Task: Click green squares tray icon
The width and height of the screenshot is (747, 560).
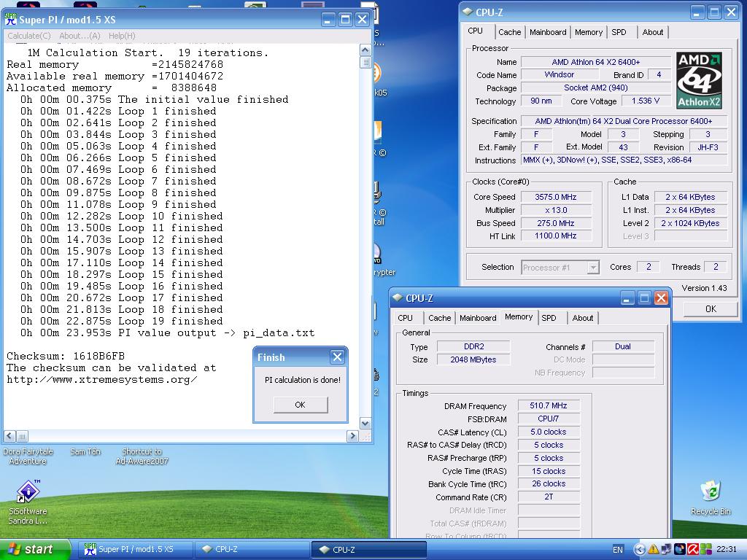Action: click(x=706, y=550)
